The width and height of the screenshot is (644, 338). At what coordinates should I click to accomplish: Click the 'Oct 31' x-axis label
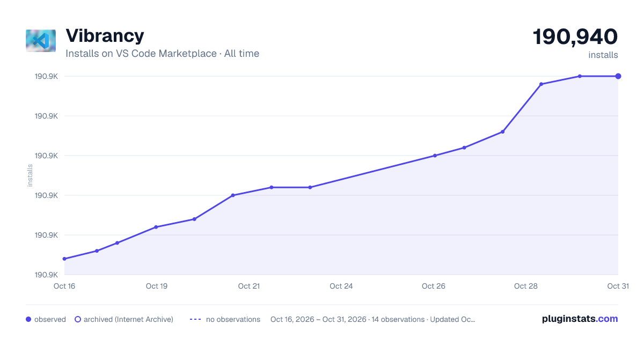618,286
